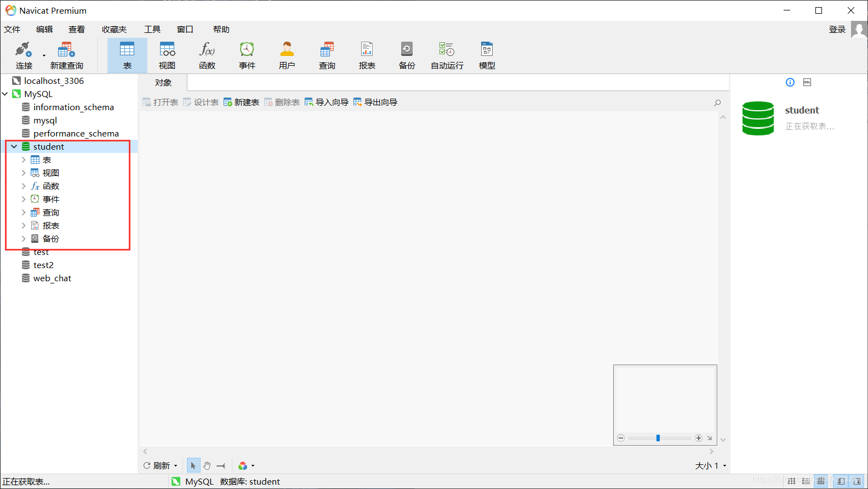Open the 刷新 dropdown arrow

pos(176,466)
